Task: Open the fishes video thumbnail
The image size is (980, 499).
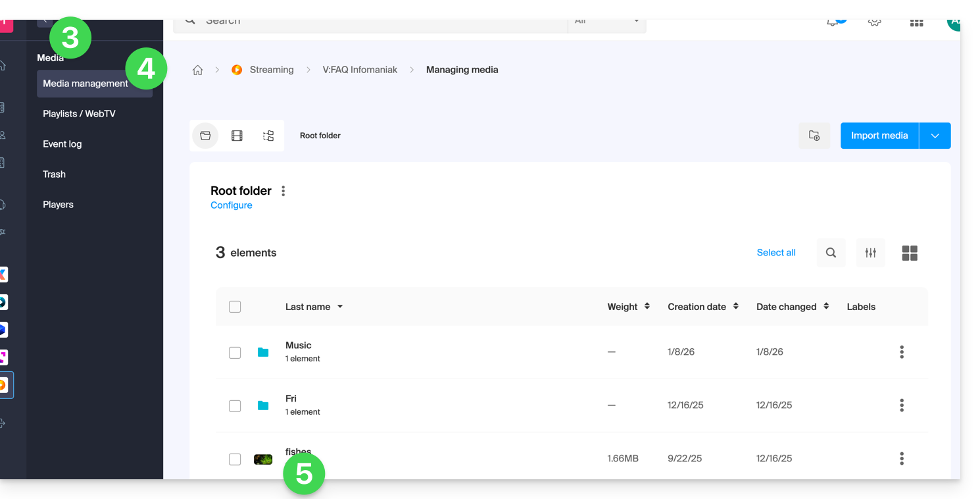Action: click(263, 459)
